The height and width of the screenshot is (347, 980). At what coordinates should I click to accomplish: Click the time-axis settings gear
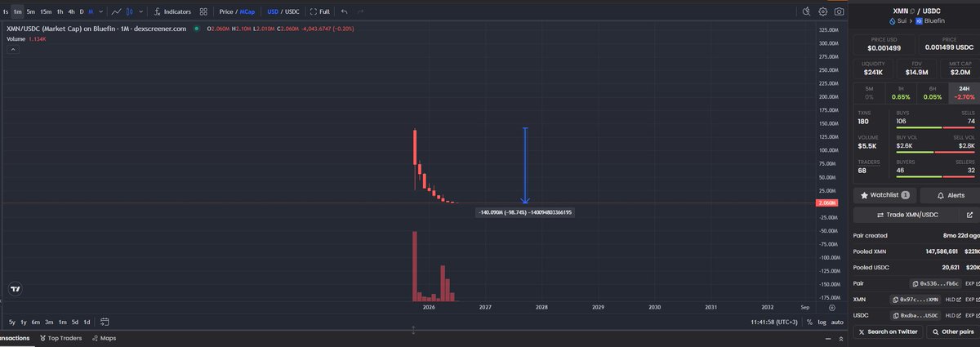pos(831,308)
